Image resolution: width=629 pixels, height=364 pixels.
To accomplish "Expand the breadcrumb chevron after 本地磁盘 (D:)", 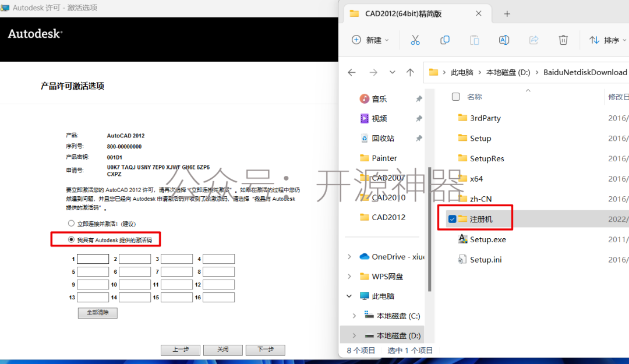I will [537, 72].
